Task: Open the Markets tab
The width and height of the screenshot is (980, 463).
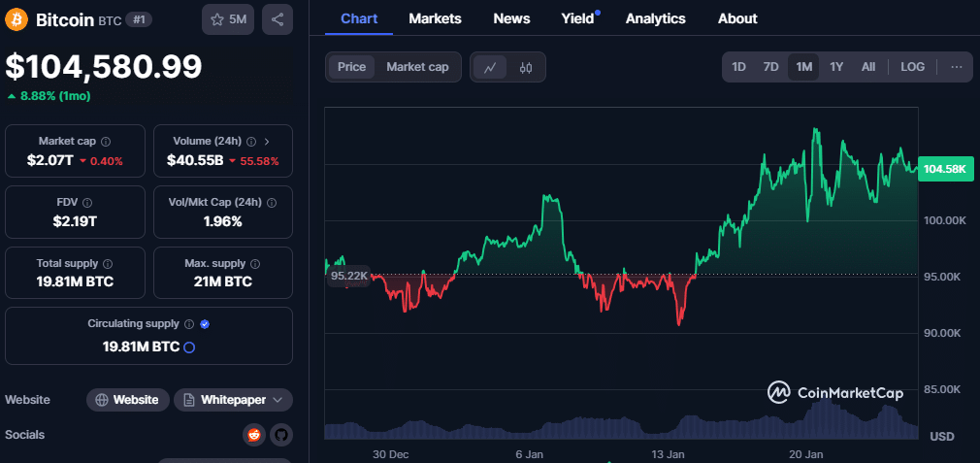Action: (x=435, y=18)
